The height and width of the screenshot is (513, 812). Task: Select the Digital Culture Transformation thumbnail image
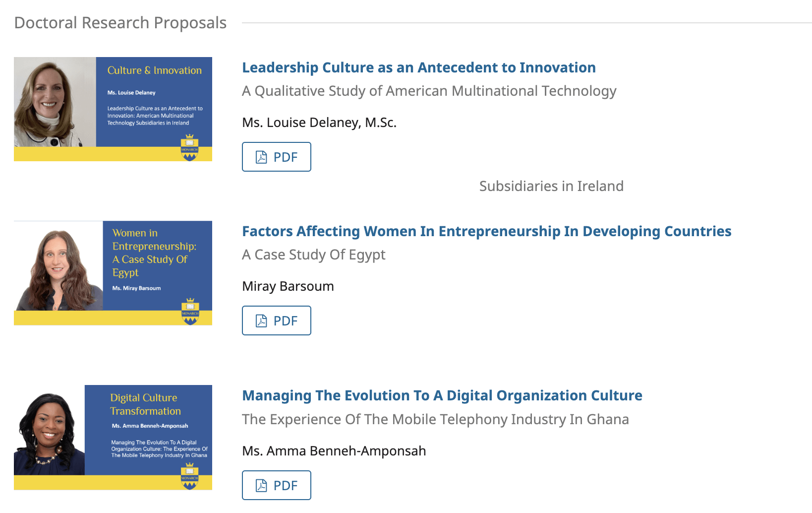(113, 438)
